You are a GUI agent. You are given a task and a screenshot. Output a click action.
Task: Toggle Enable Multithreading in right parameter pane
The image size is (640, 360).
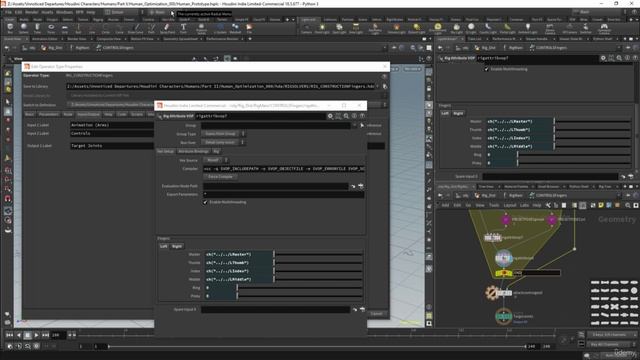point(486,69)
